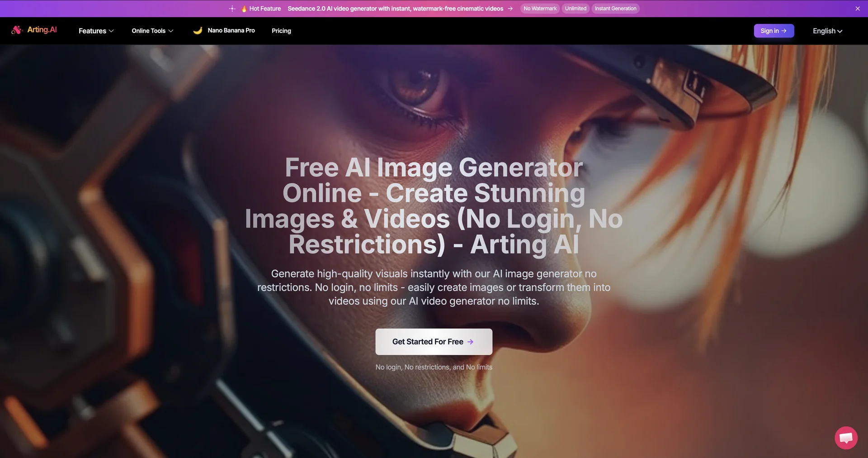Click the Unlimited tag in the banner
Screen dimensions: 868x458
pos(576,9)
